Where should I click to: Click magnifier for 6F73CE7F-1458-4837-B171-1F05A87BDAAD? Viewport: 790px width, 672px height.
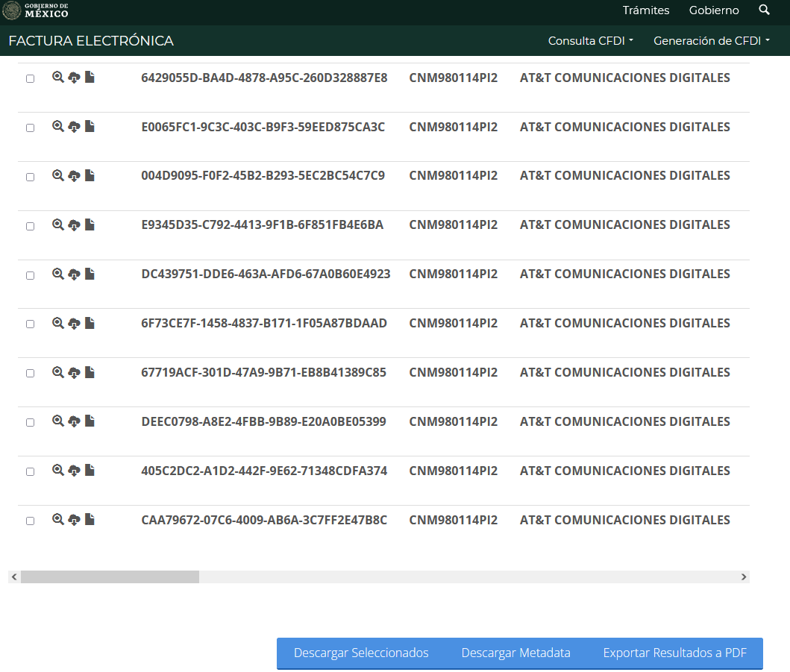(x=58, y=323)
